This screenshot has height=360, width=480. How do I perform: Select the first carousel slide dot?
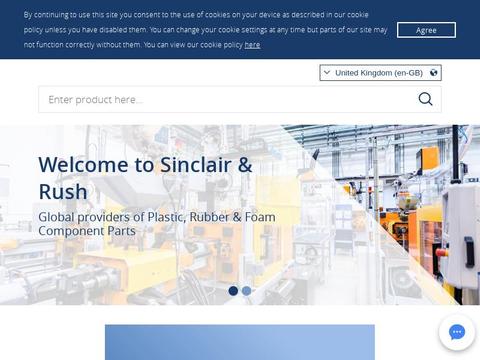[233, 291]
